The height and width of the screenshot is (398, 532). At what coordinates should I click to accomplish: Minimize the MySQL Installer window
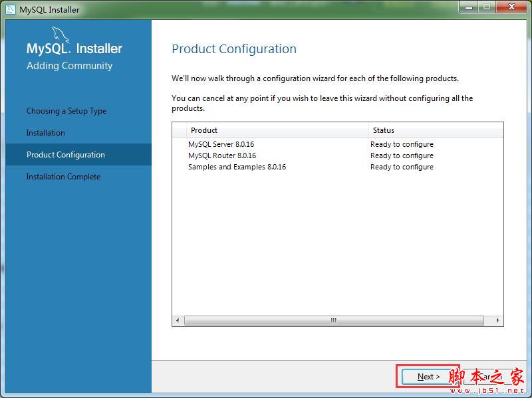(x=469, y=7)
